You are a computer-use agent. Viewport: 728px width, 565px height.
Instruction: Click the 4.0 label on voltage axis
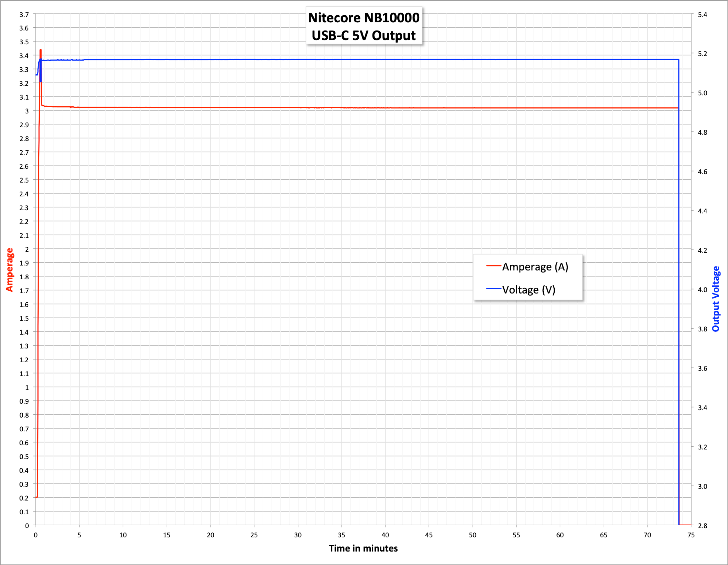(702, 290)
